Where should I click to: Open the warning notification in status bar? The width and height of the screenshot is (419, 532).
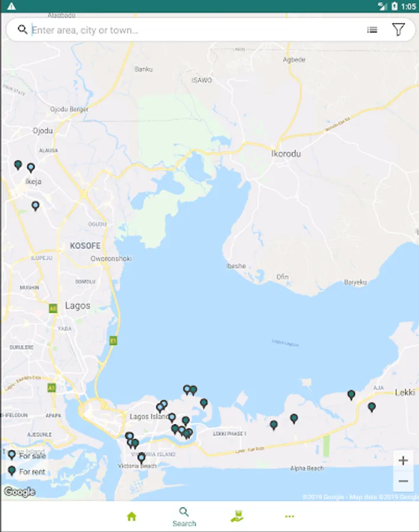11,6
